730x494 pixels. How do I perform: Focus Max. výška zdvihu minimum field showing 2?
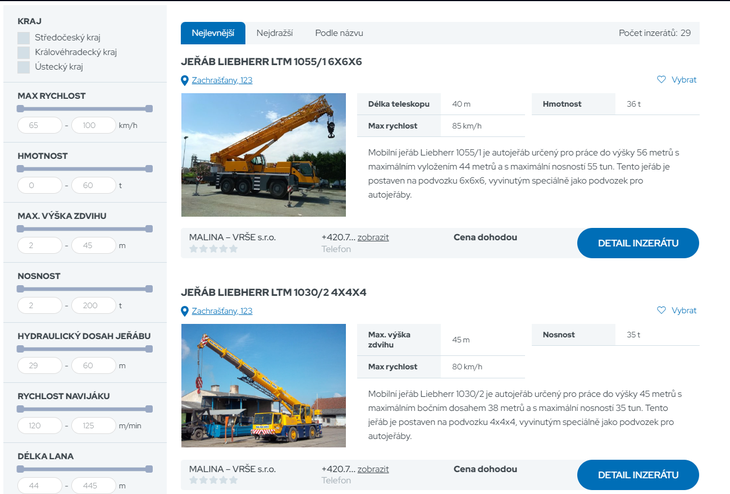[x=40, y=245]
